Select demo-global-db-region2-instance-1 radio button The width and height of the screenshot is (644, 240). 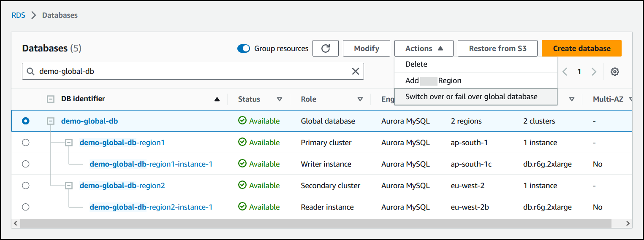pyautogui.click(x=26, y=207)
